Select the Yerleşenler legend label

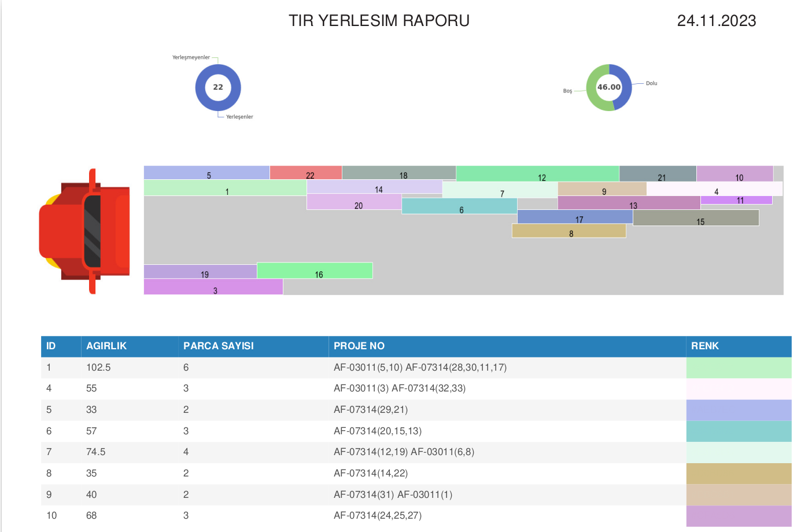239,117
